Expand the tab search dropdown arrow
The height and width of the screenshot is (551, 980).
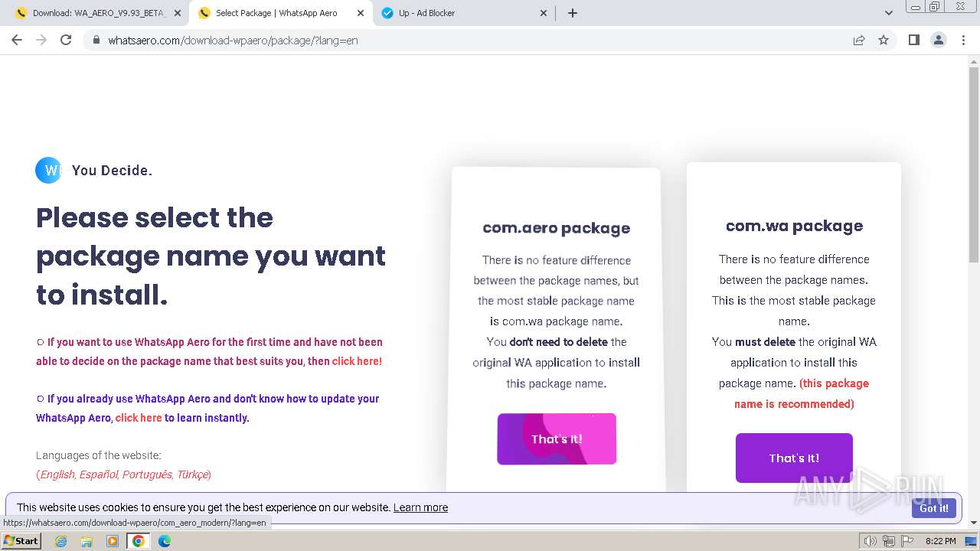(x=888, y=13)
